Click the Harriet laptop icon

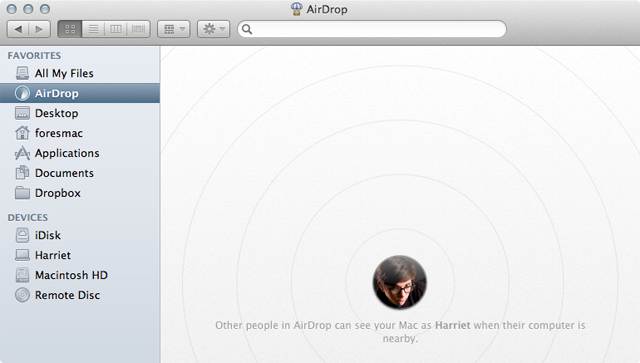[x=22, y=255]
